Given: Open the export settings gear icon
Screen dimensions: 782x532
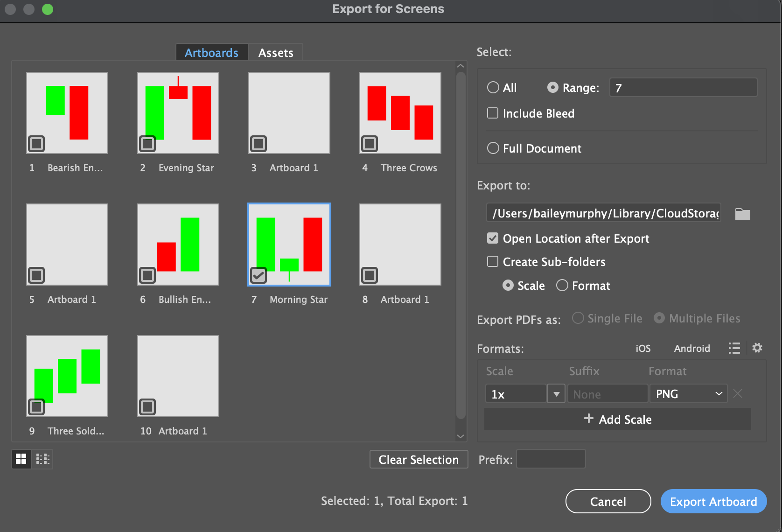Looking at the screenshot, I should click(x=757, y=348).
